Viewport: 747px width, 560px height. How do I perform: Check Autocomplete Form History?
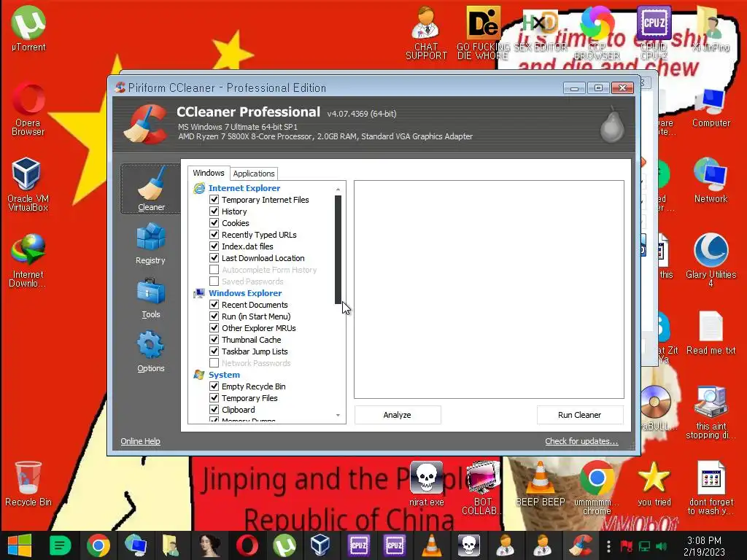214,270
